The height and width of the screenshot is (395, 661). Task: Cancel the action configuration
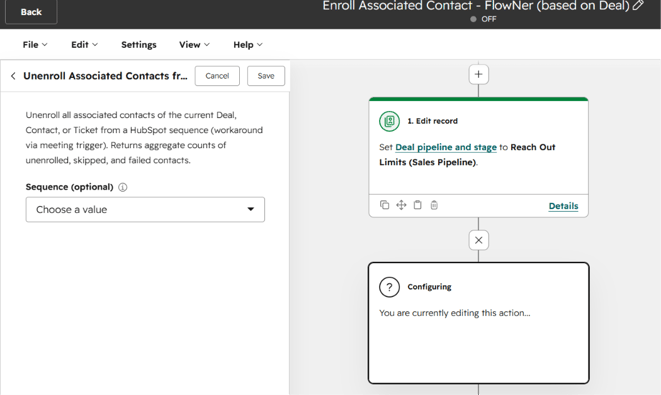217,76
